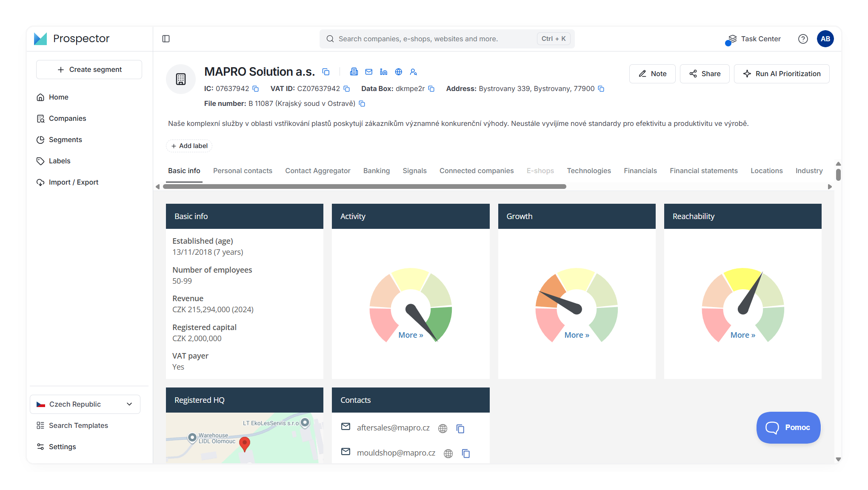The image size is (868, 490).
Task: Select the Technologies tab
Action: tap(589, 171)
